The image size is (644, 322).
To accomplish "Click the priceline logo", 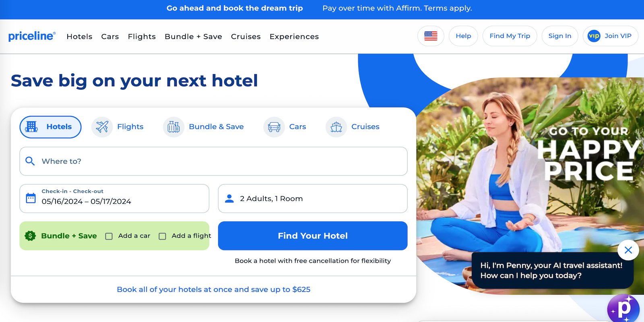I will click(32, 36).
